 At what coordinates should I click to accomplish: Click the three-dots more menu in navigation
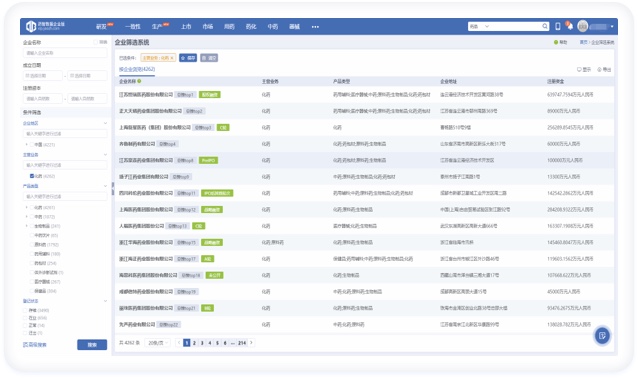pyautogui.click(x=315, y=27)
